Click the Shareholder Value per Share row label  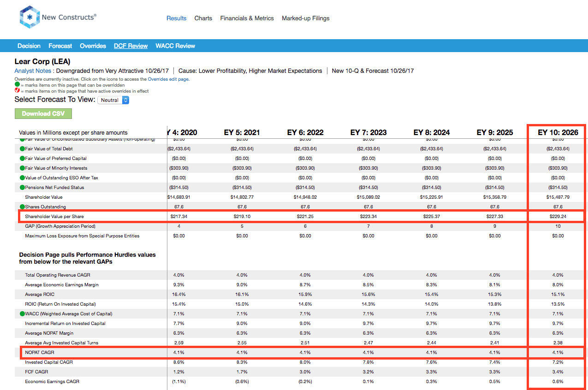[54, 216]
